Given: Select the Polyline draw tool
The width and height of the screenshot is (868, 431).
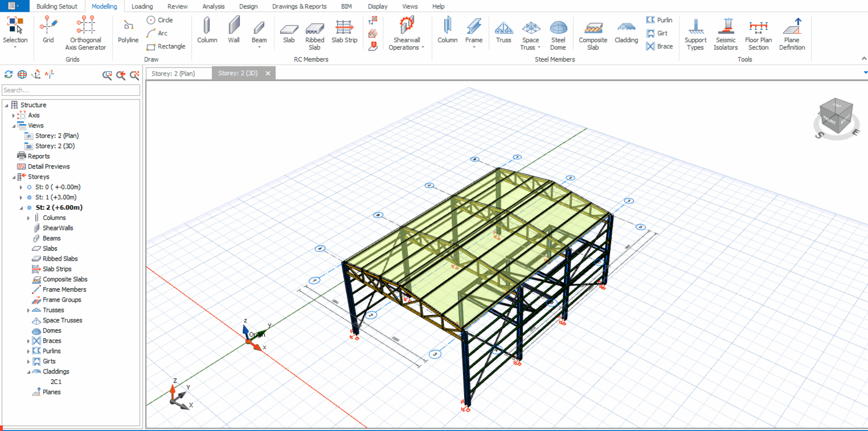Looking at the screenshot, I should point(128,31).
